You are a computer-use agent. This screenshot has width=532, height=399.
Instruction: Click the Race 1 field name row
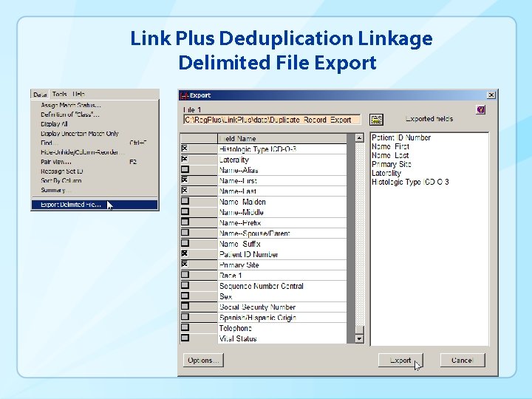[x=282, y=276]
